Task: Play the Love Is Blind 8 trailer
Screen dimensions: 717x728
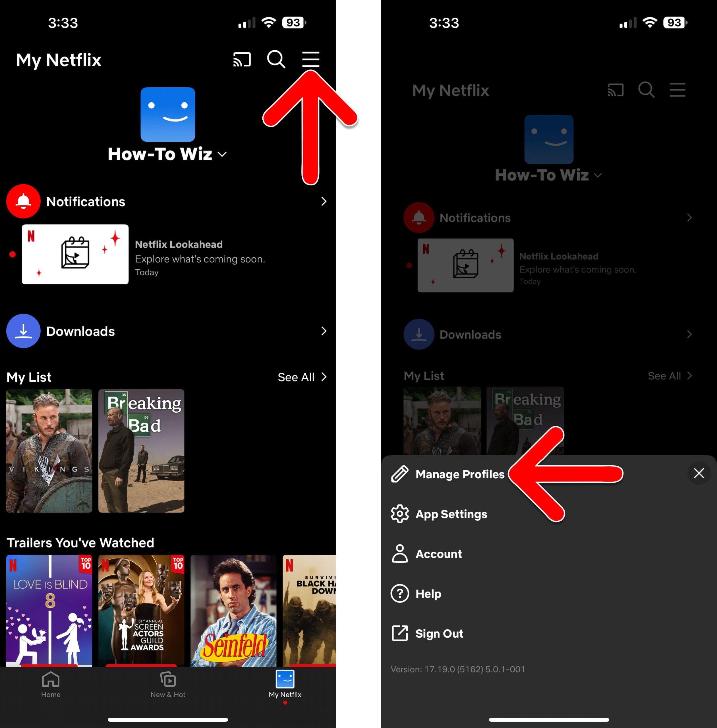Action: tap(49, 611)
